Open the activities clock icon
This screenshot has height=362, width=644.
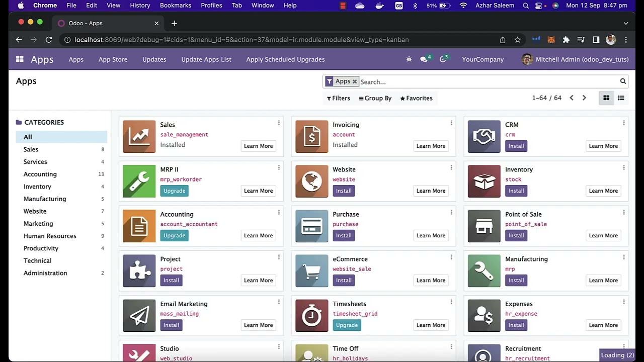(443, 59)
